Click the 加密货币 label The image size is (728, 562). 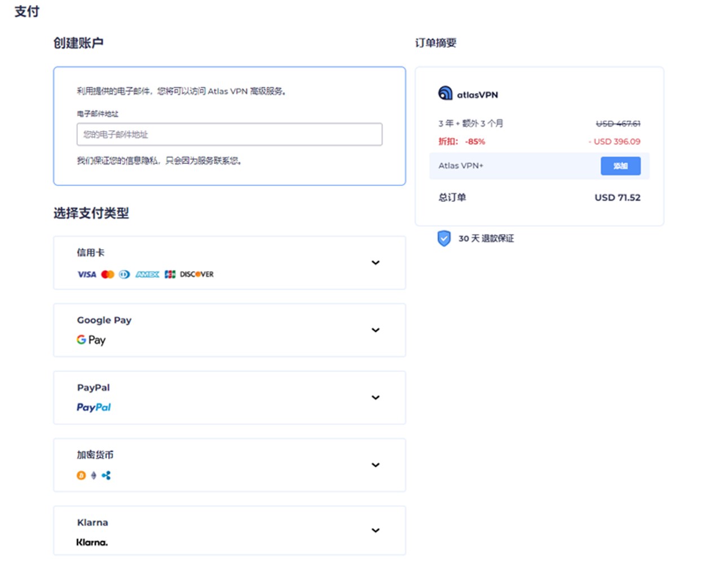tap(95, 455)
